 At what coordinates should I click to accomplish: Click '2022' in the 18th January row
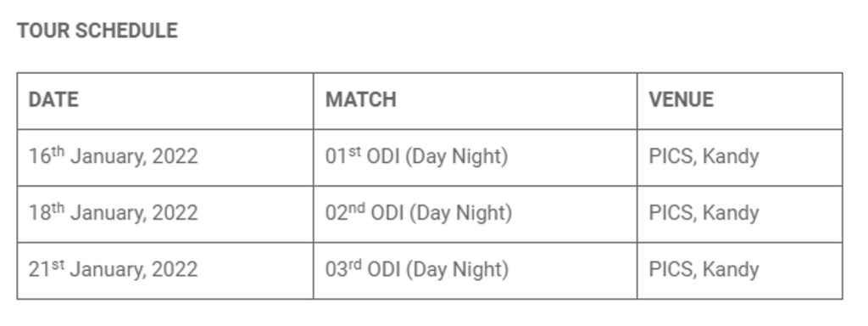[x=175, y=213]
